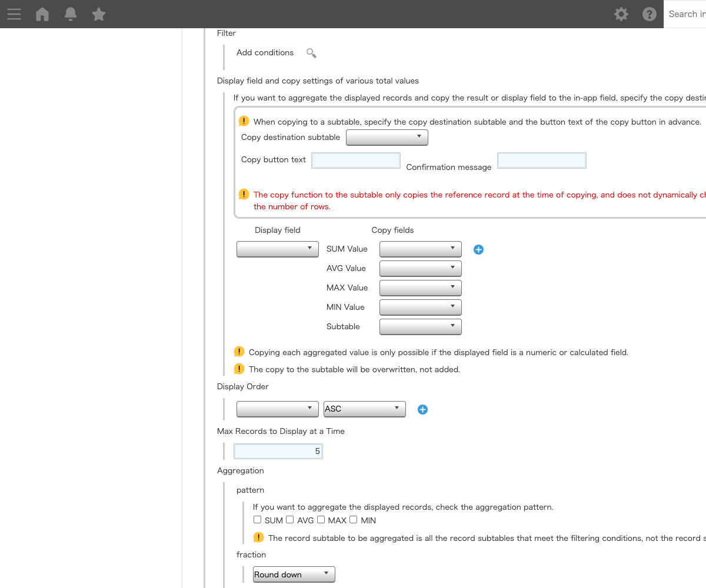Open the help question mark icon
The width and height of the screenshot is (706, 588).
point(650,14)
